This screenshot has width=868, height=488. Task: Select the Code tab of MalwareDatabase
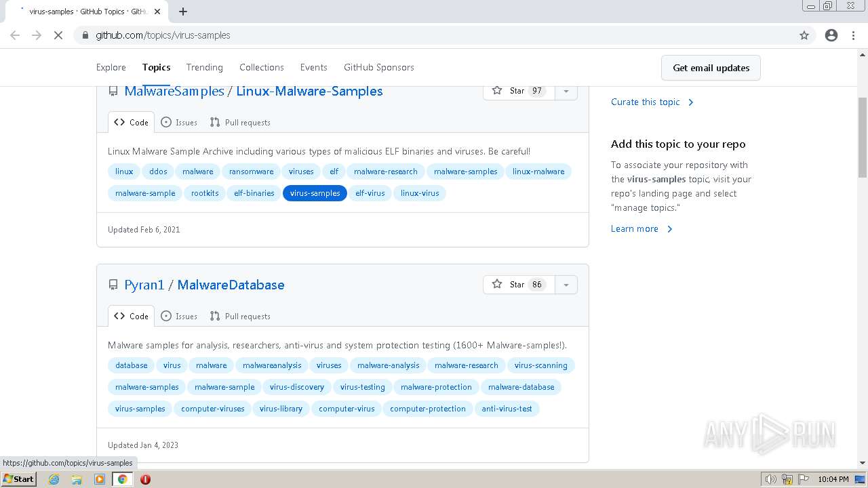[x=132, y=316]
